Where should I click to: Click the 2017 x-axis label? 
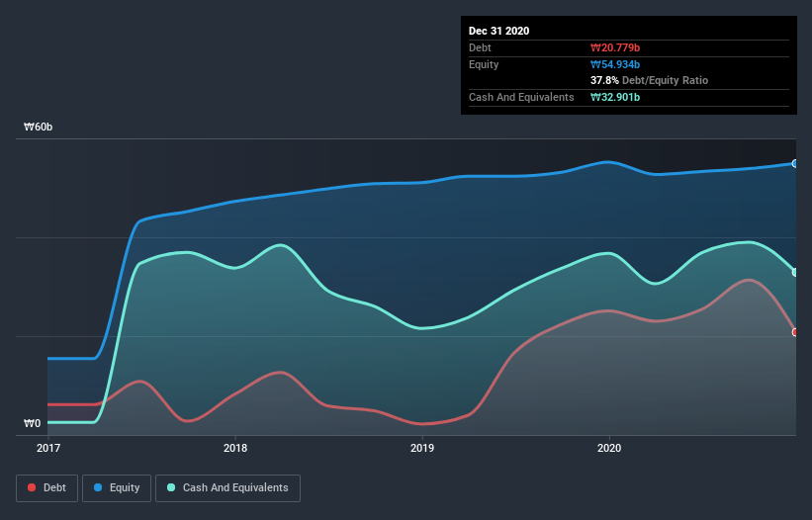[48, 448]
